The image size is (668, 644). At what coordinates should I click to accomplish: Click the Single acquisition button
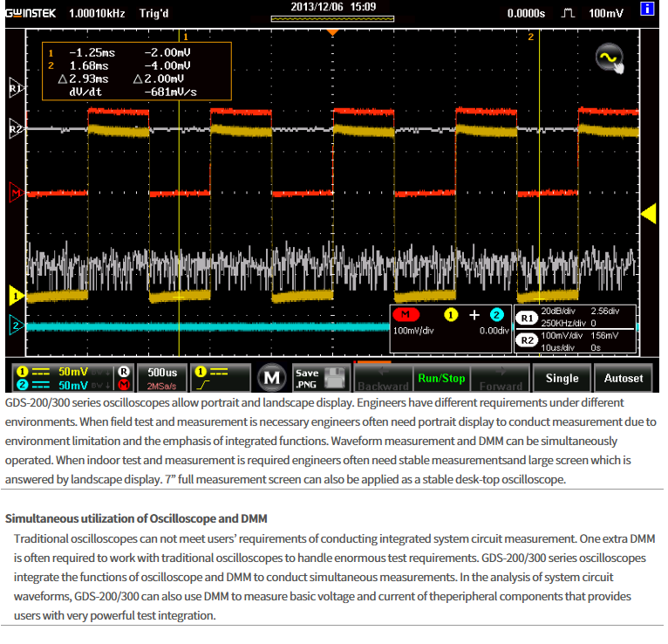(562, 378)
